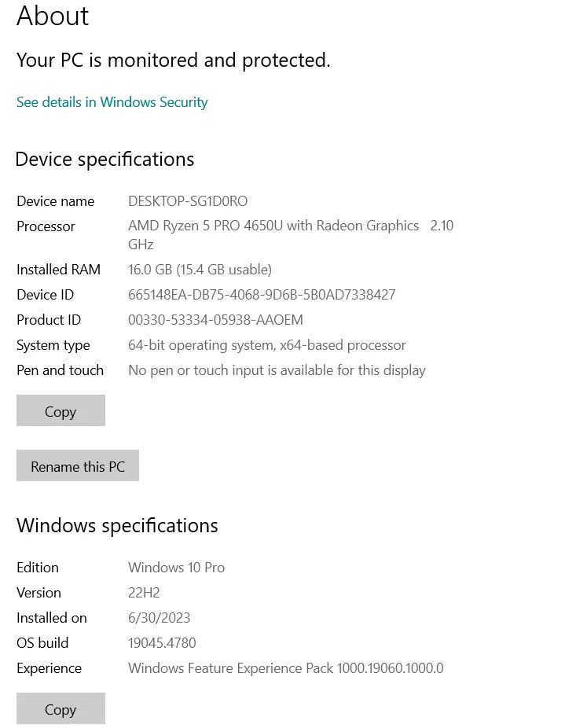The width and height of the screenshot is (587, 728).
Task: Click Your PC is monitored and protected text
Action: (173, 61)
